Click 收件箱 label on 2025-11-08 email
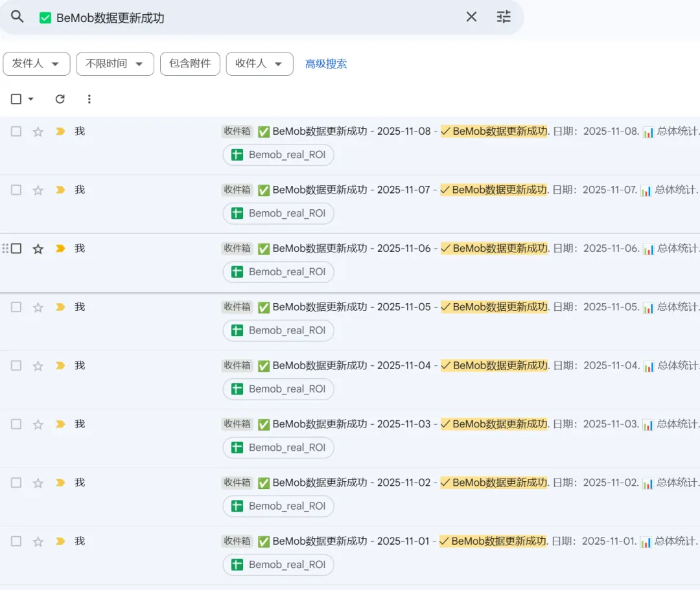Image resolution: width=700 pixels, height=590 pixels. [x=237, y=131]
